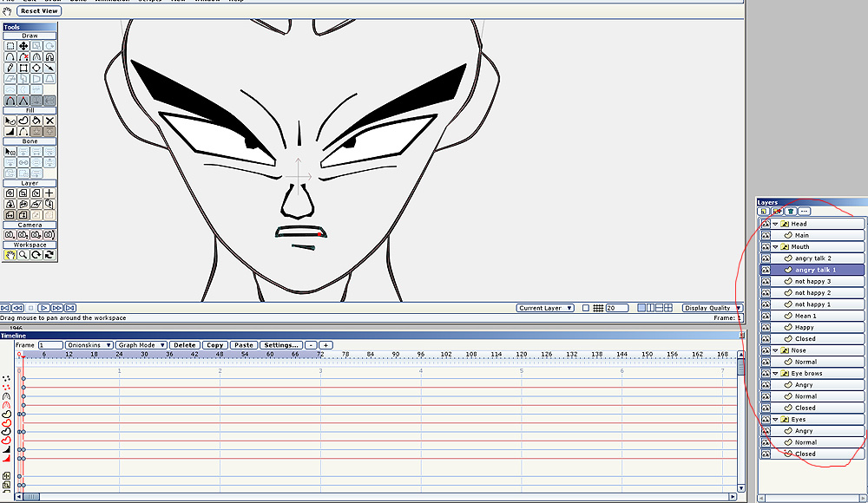Toggle visibility of the Head group layer

tap(766, 224)
